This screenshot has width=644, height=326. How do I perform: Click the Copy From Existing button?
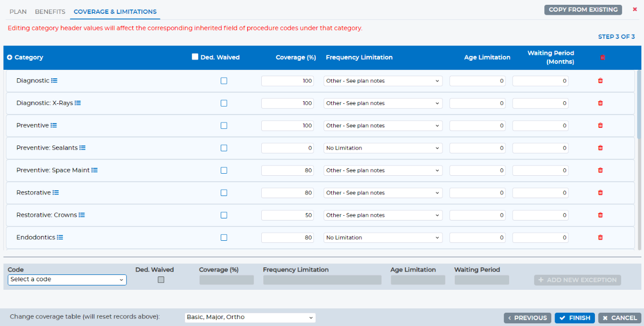coord(583,10)
